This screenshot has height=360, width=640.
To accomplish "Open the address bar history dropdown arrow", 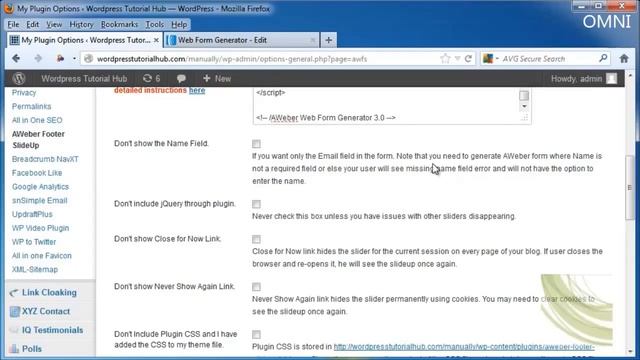I will 458,59.
